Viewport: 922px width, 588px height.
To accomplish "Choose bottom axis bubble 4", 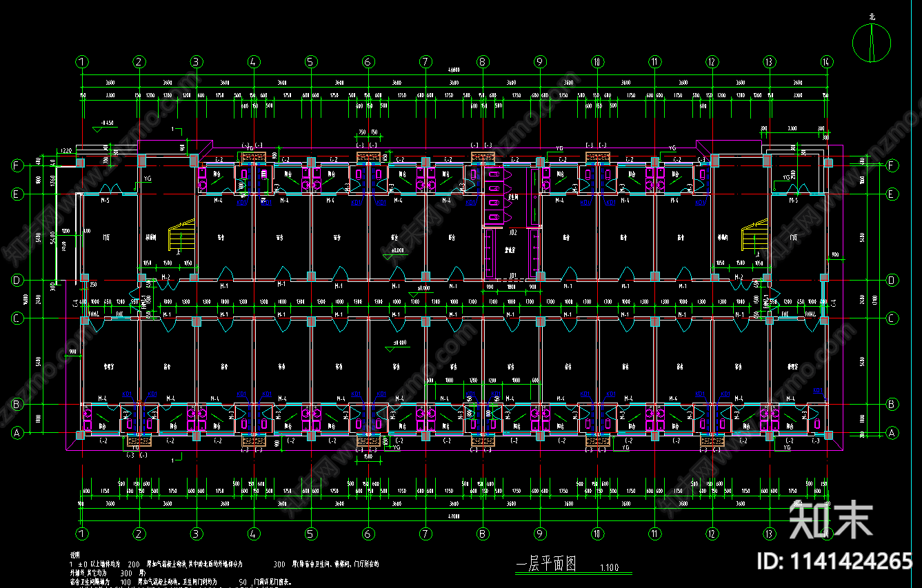I will click(x=254, y=534).
